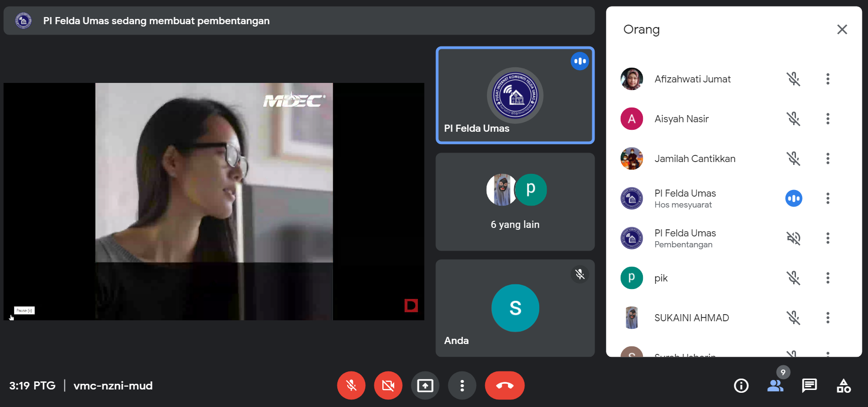This screenshot has height=407, width=868.
Task: Toggle your microphone on
Action: point(351,386)
